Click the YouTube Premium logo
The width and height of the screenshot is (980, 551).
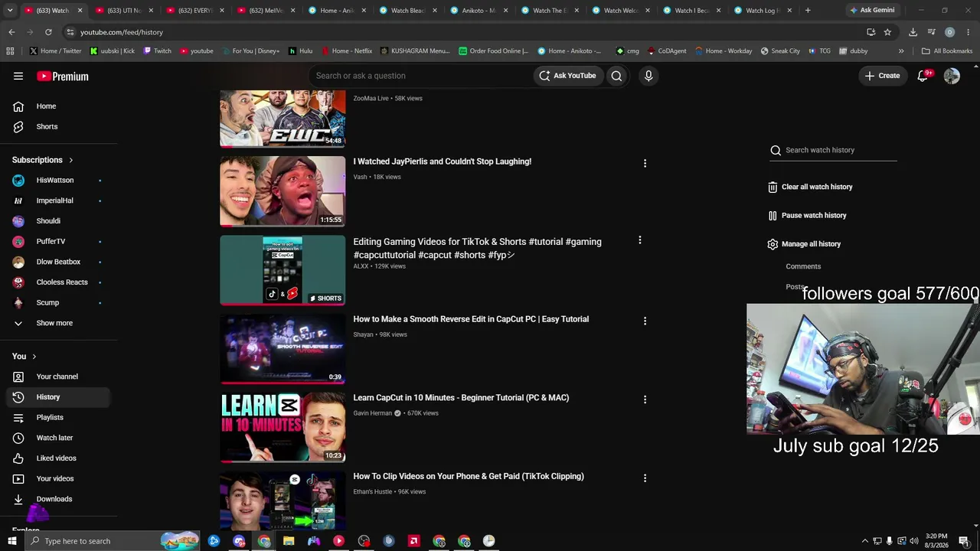point(63,76)
